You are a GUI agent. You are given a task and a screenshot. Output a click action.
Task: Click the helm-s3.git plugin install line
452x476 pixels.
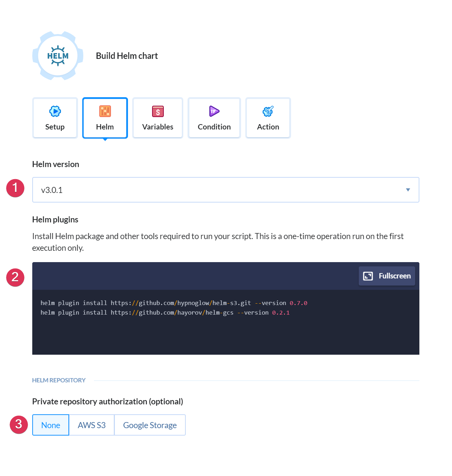(174, 303)
